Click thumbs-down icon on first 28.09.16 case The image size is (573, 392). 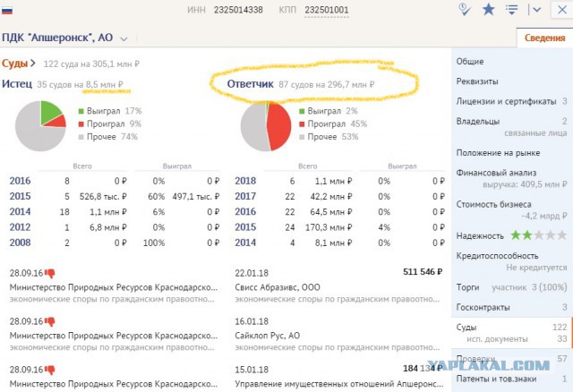pyautogui.click(x=50, y=273)
